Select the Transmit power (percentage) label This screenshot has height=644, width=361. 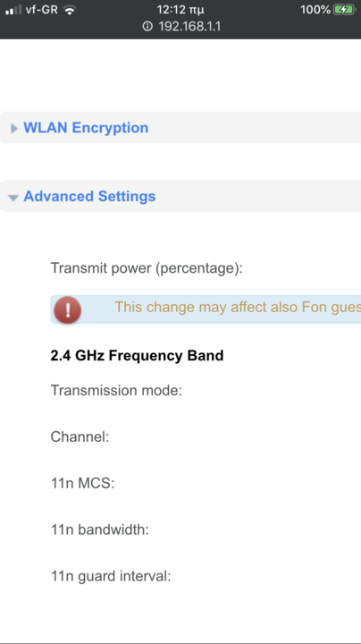[x=147, y=268]
